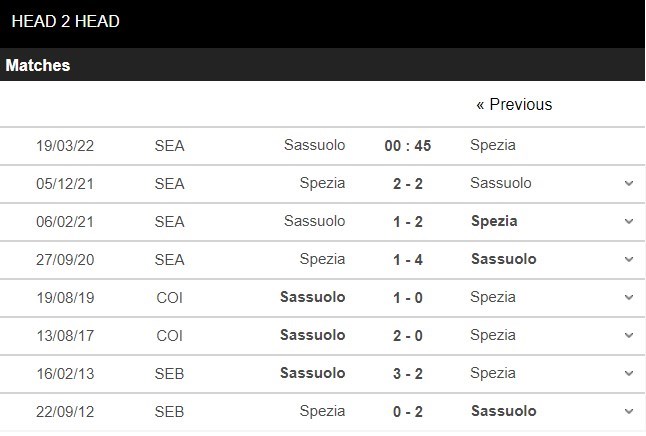
Task: Go to Previous matches page
Action: pyautogui.click(x=514, y=104)
